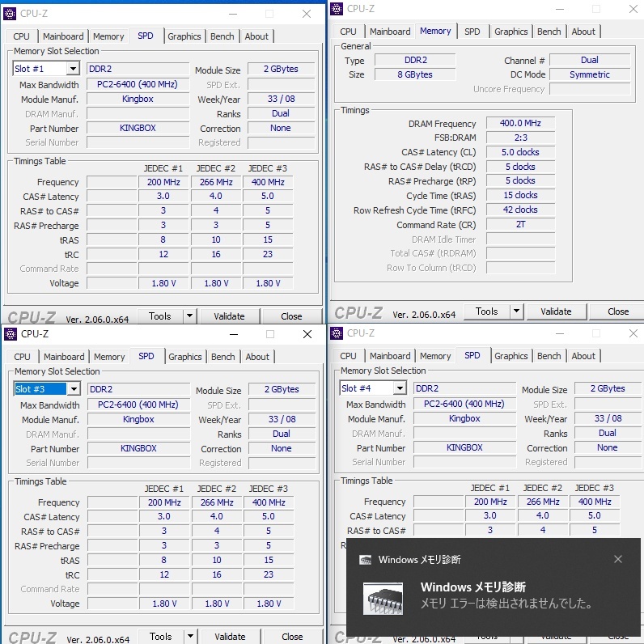Open Graphics tab in Slot #3 window
Image resolution: width=644 pixels, height=644 pixels.
point(184,357)
